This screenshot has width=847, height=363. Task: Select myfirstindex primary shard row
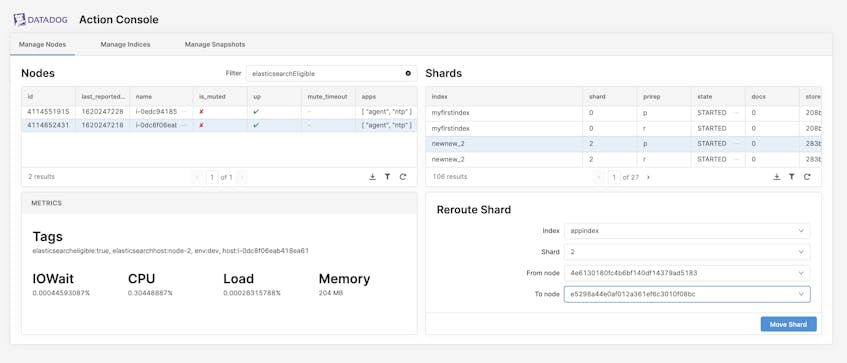pos(623,113)
